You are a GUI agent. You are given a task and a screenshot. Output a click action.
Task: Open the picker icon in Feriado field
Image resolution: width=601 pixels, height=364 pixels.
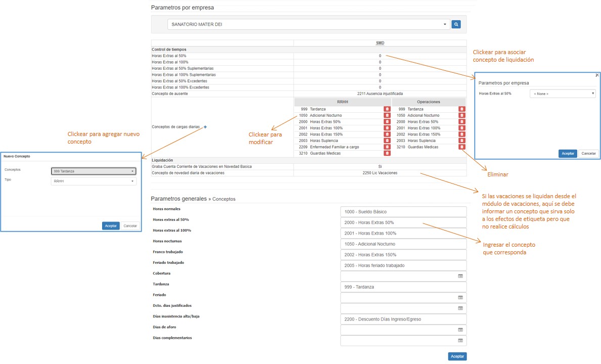tap(460, 298)
